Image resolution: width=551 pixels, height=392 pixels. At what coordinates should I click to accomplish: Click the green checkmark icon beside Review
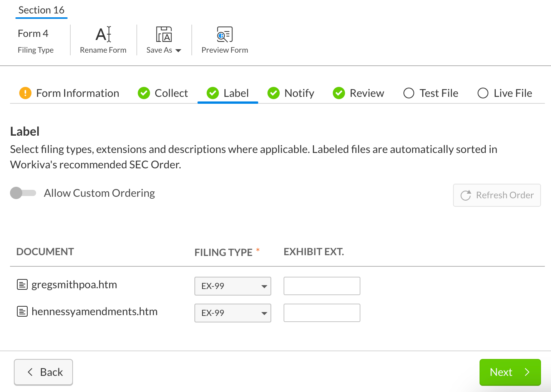[x=339, y=93]
